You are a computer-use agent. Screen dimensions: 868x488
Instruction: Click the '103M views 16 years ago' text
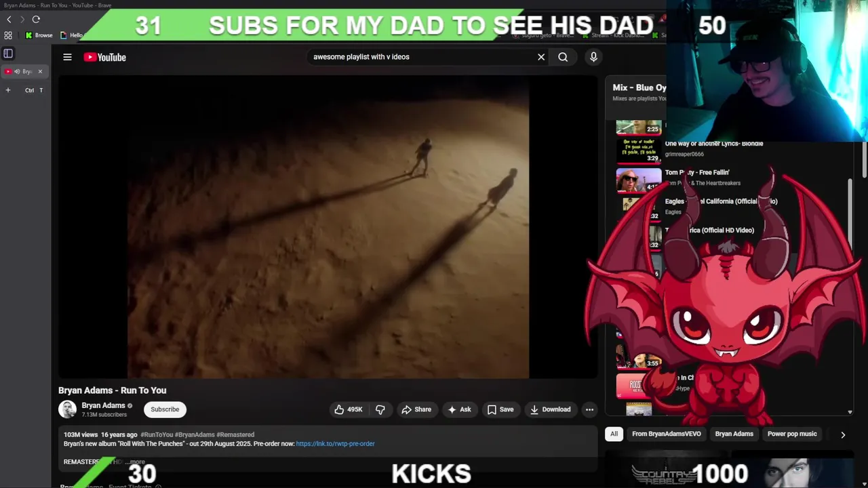point(100,434)
